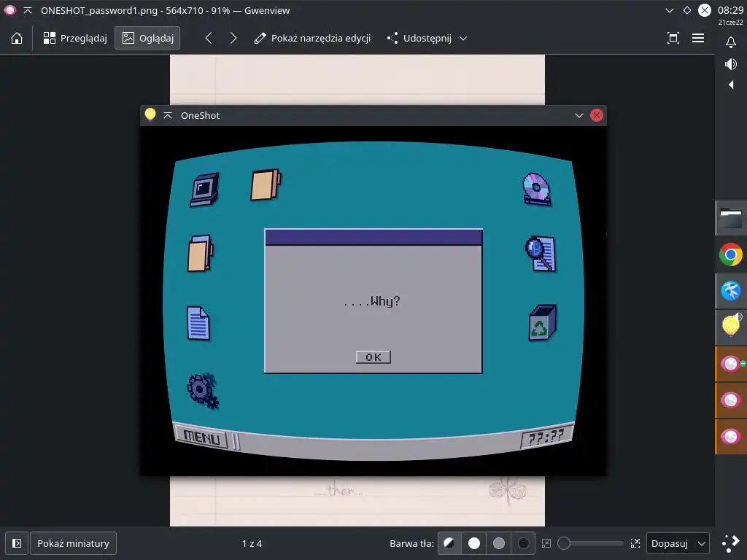Select the black background colour

(524, 543)
